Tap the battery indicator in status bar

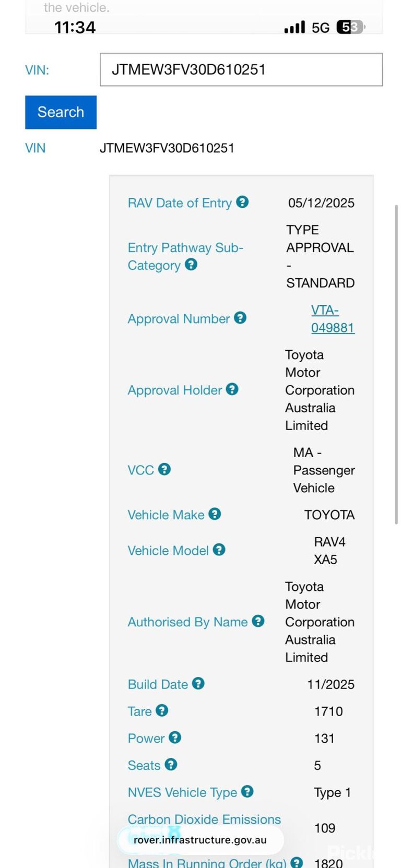[x=351, y=27]
